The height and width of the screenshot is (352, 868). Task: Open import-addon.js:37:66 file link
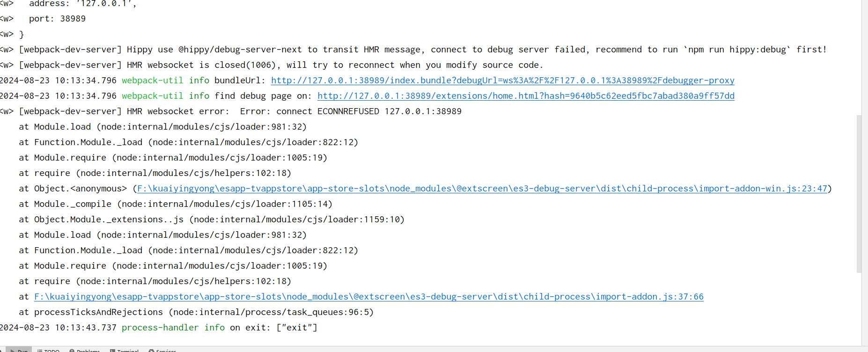(x=369, y=297)
